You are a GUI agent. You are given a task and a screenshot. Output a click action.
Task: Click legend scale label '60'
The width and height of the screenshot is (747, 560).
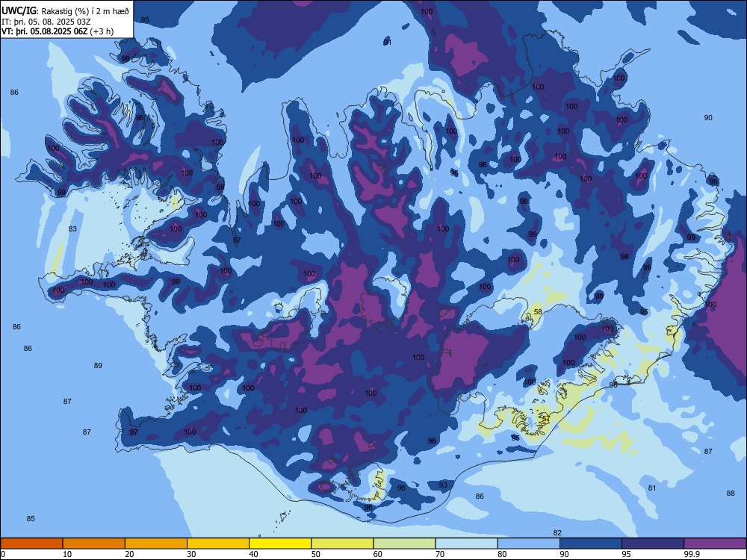pyautogui.click(x=378, y=554)
